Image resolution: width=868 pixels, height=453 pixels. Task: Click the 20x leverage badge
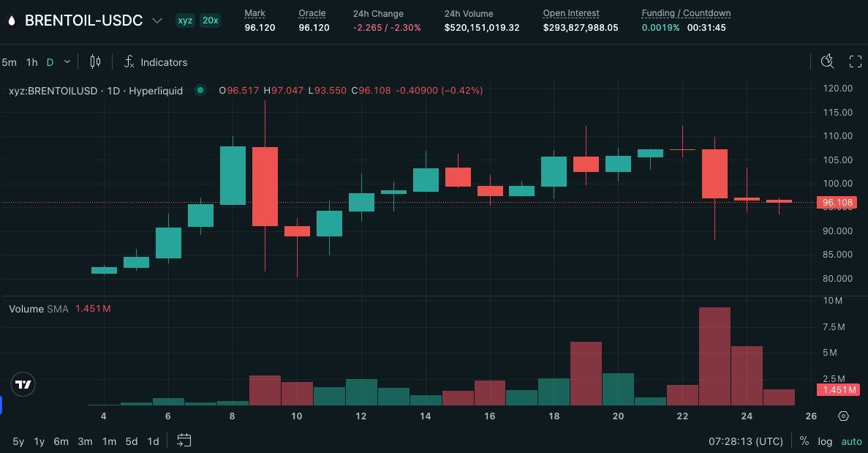click(x=211, y=20)
